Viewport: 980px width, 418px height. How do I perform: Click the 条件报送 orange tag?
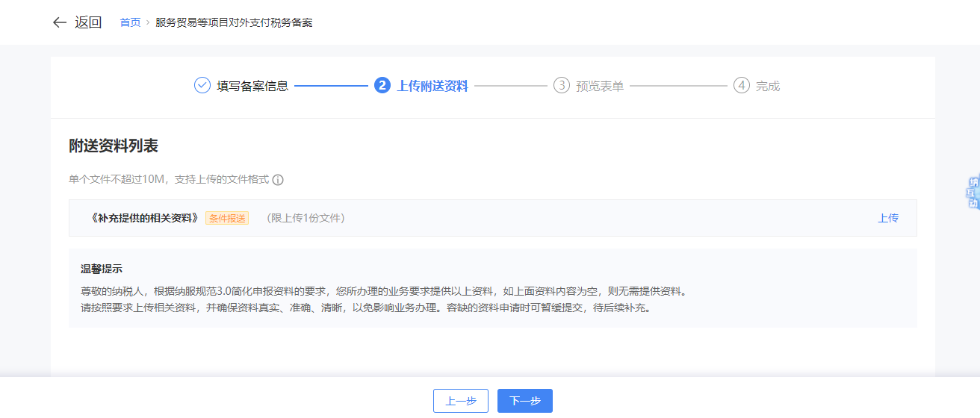tap(227, 218)
